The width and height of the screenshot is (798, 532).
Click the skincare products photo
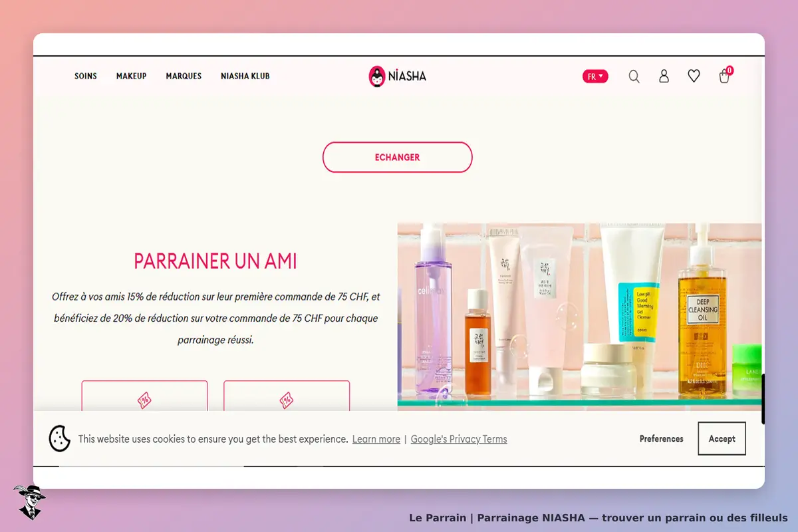tap(579, 317)
